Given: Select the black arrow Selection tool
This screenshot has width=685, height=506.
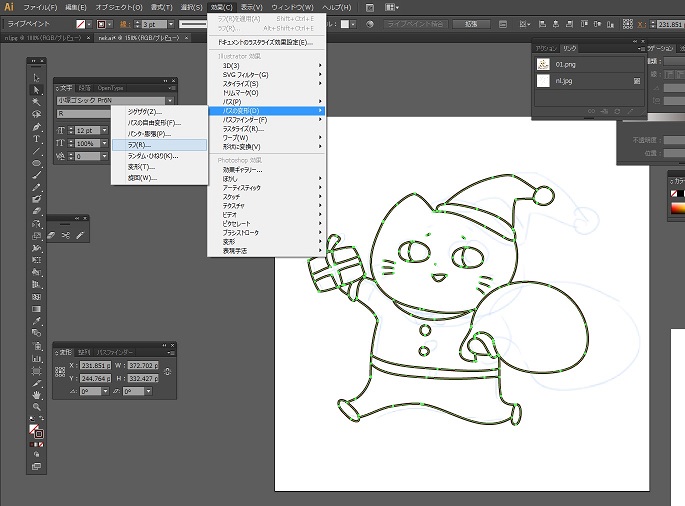Looking at the screenshot, I should (36, 78).
